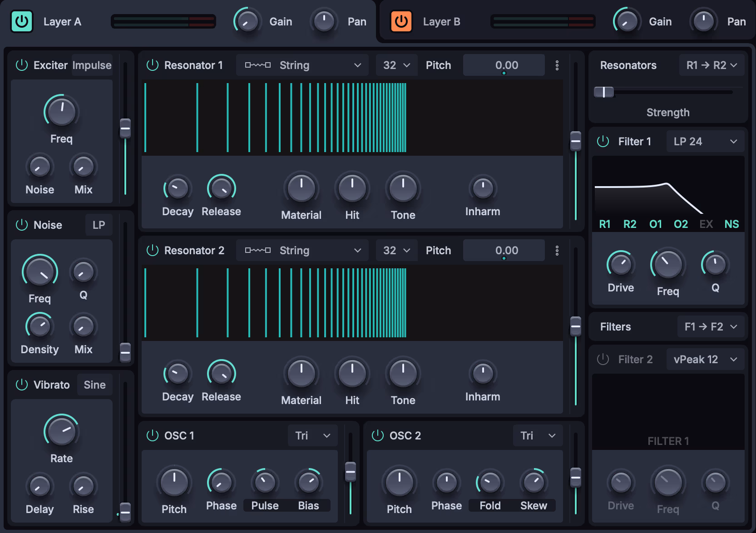The width and height of the screenshot is (756, 533).
Task: Switch to the Layer B tab
Action: click(441, 22)
